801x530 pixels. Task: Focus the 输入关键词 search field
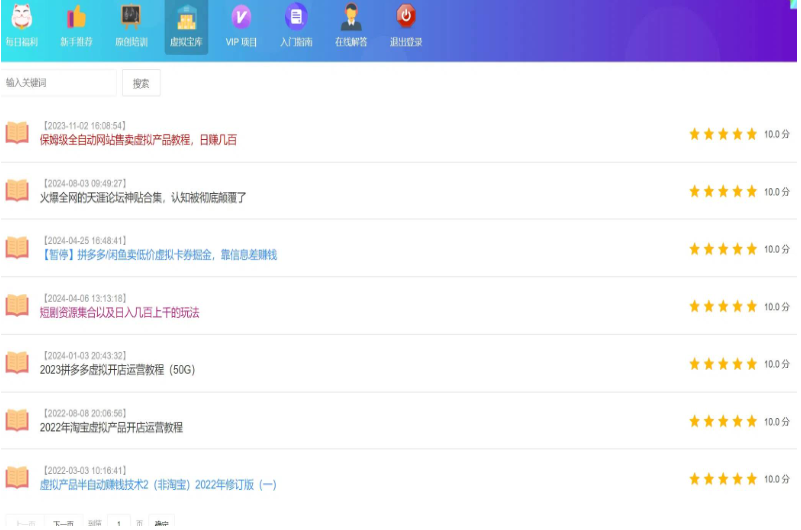[x=58, y=83]
